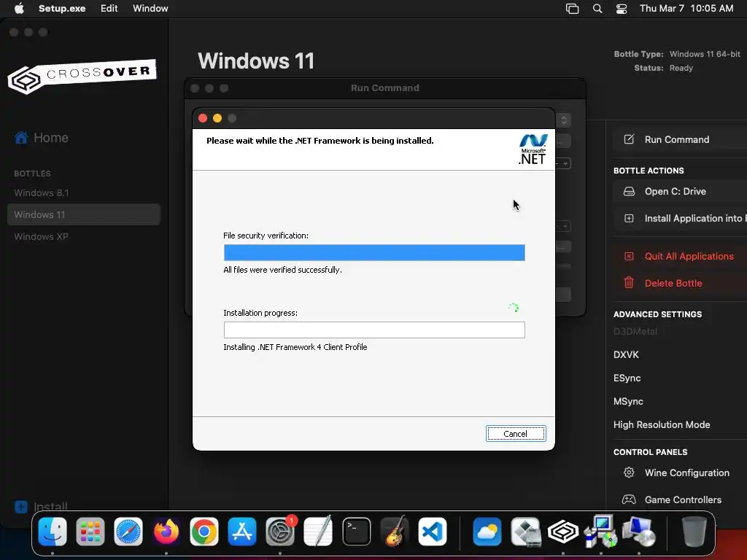Open C: Drive
Screen dimensions: 747x560
675,192
